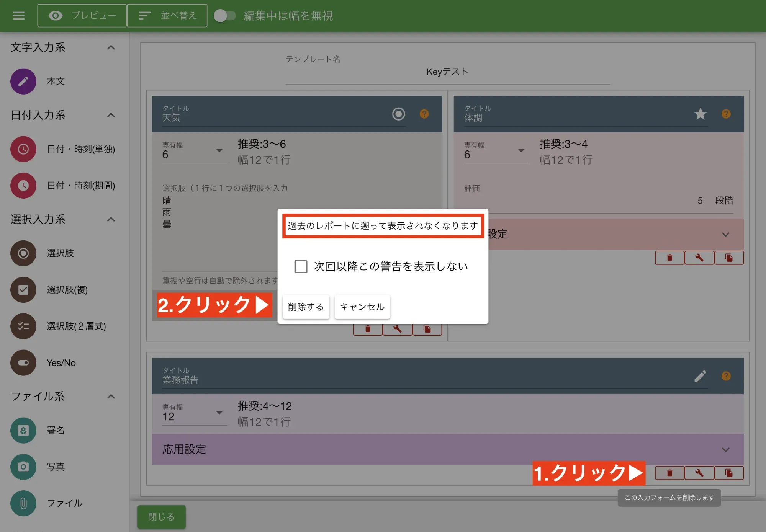
Task: Open the hamburger menu
Action: (18, 15)
